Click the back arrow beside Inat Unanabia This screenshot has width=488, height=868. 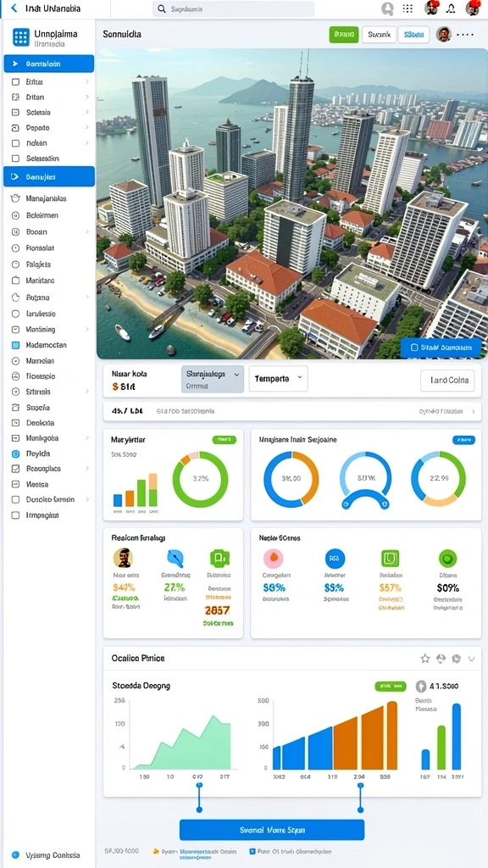pos(14,8)
